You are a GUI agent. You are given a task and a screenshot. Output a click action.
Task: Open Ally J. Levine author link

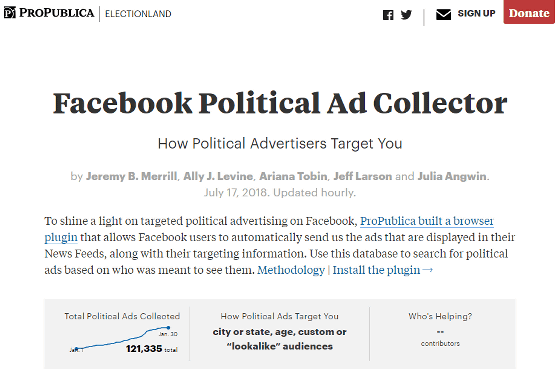tap(218, 176)
